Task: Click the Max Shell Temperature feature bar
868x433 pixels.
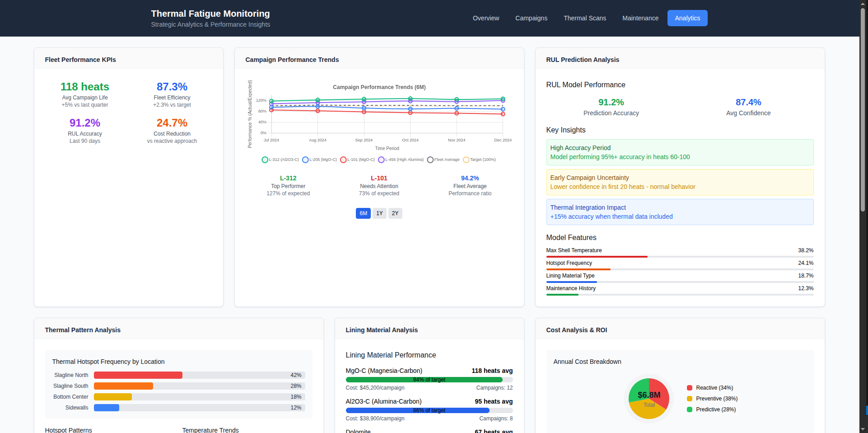Action: (597, 257)
